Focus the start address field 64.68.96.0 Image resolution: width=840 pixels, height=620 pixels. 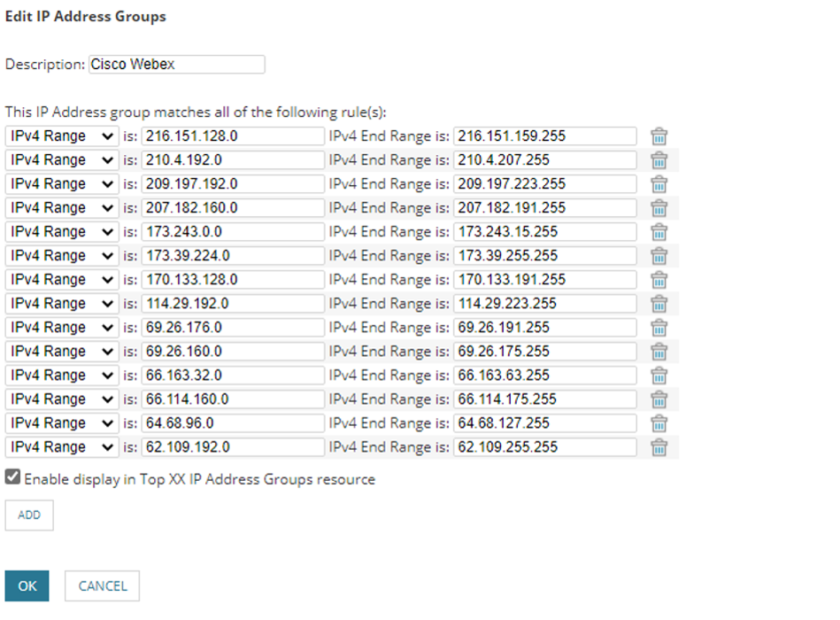[x=233, y=423]
